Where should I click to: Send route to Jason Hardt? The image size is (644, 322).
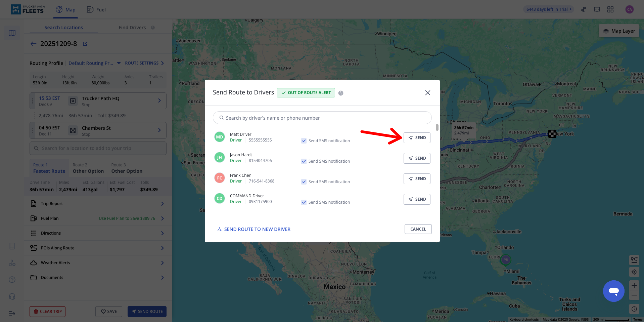pos(417,158)
